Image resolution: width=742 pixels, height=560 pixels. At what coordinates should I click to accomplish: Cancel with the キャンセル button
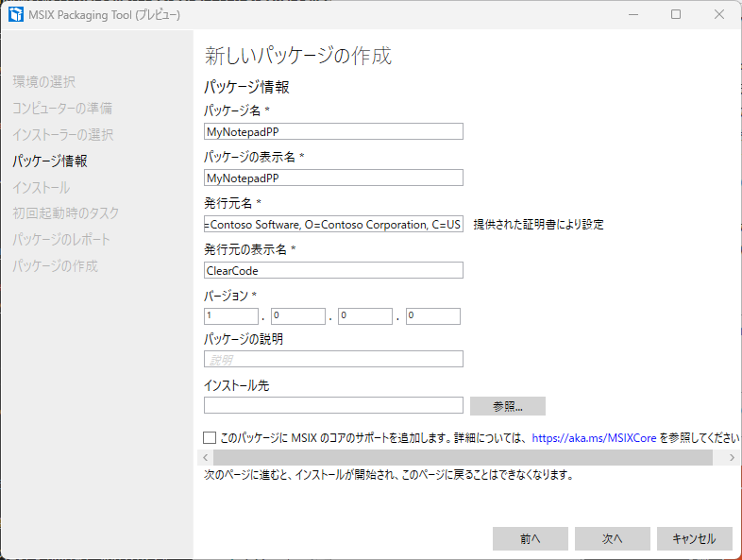tap(694, 538)
